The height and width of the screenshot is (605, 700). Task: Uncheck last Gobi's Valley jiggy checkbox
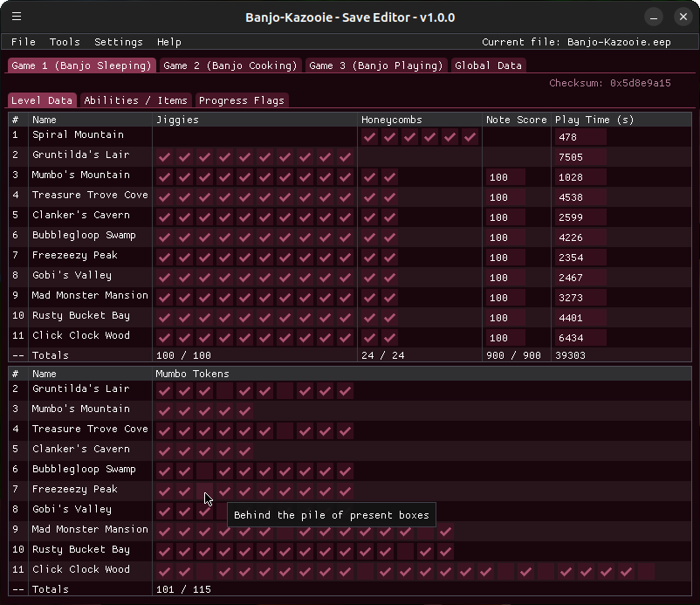coord(346,278)
